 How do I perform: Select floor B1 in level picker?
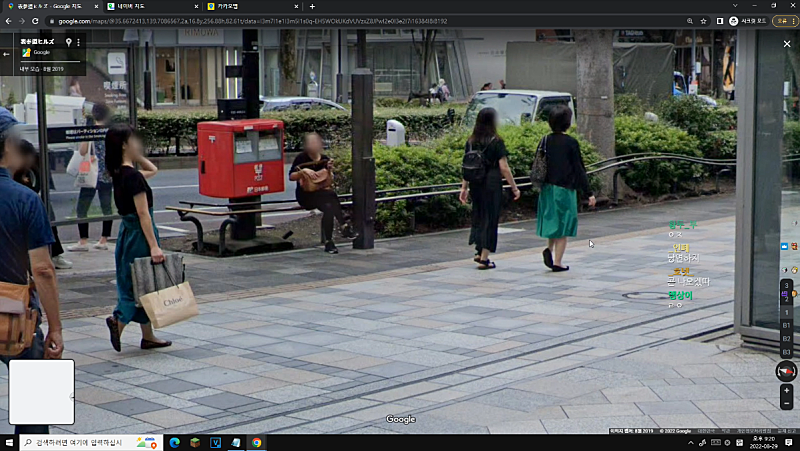pyautogui.click(x=786, y=325)
